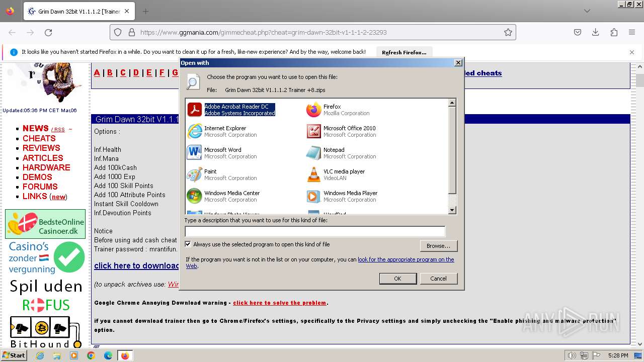The width and height of the screenshot is (644, 362).
Task: Open the DEMOS sidebar link
Action: [x=37, y=177]
